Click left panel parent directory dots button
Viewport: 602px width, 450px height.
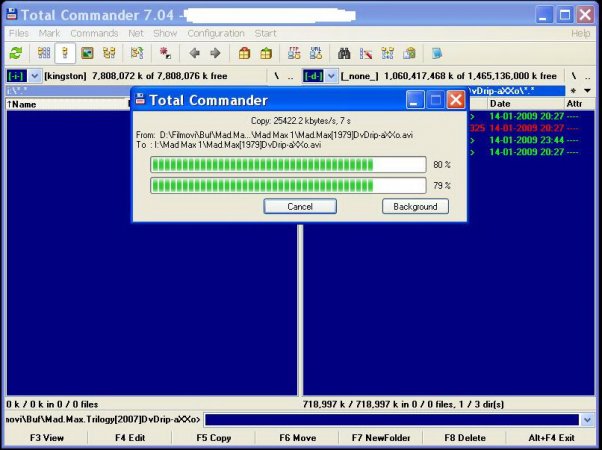point(291,76)
